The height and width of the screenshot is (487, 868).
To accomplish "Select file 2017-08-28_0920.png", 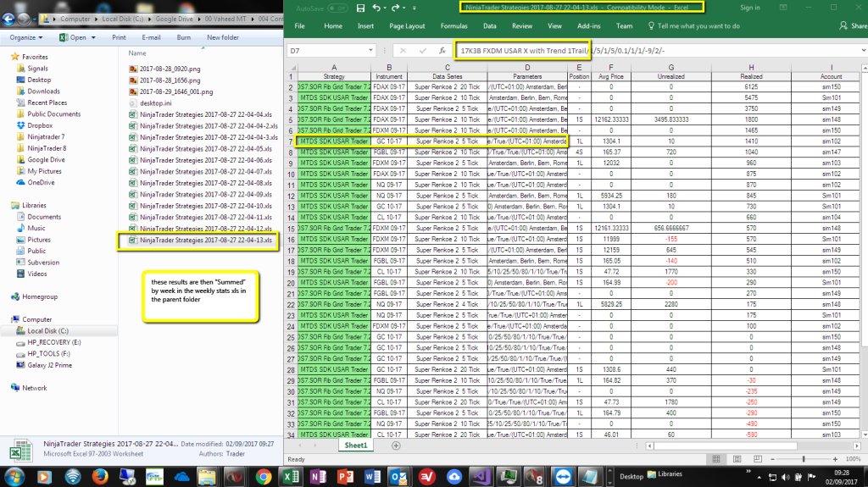I will coord(170,69).
